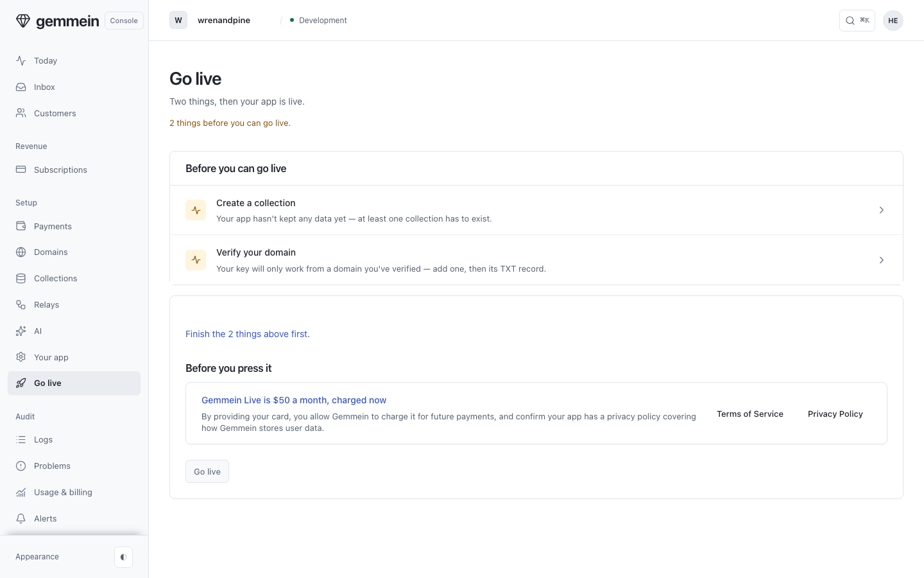Click the gemmein wordmark
924x578 pixels.
[x=67, y=21]
